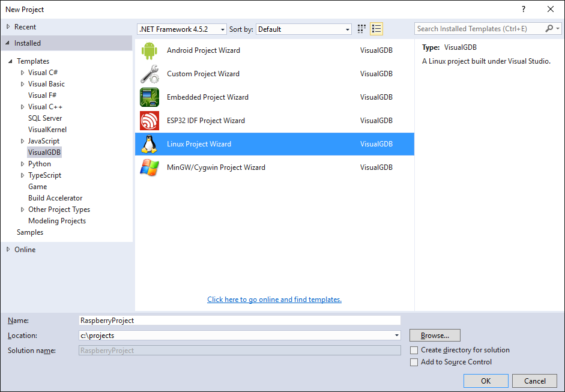Expand the Visual C# node

click(22, 73)
